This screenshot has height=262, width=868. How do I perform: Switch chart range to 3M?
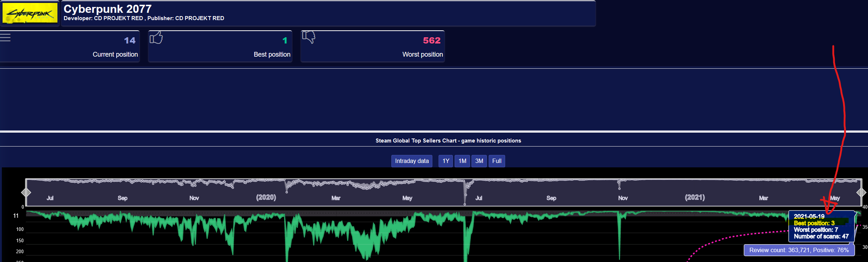tap(479, 161)
